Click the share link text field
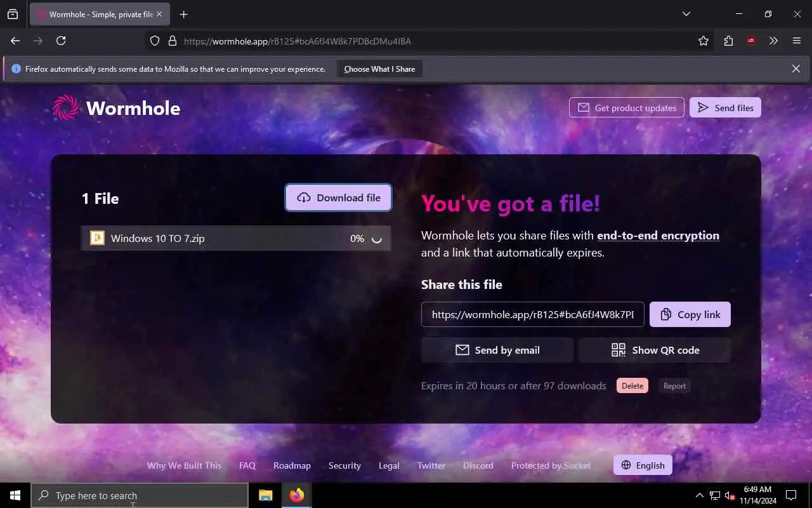Screen dimensions: 812x508 click(532, 314)
